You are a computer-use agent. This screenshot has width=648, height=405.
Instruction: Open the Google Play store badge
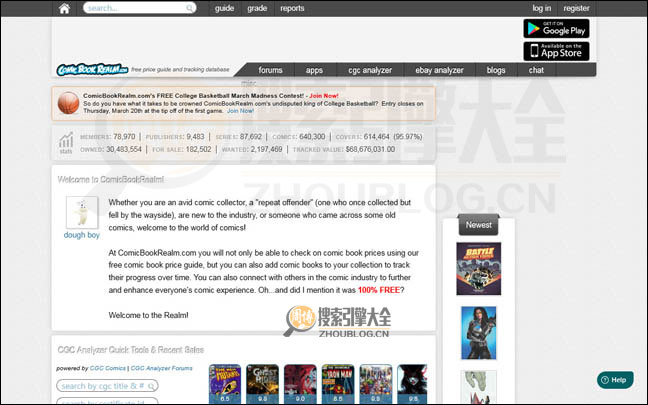556,29
